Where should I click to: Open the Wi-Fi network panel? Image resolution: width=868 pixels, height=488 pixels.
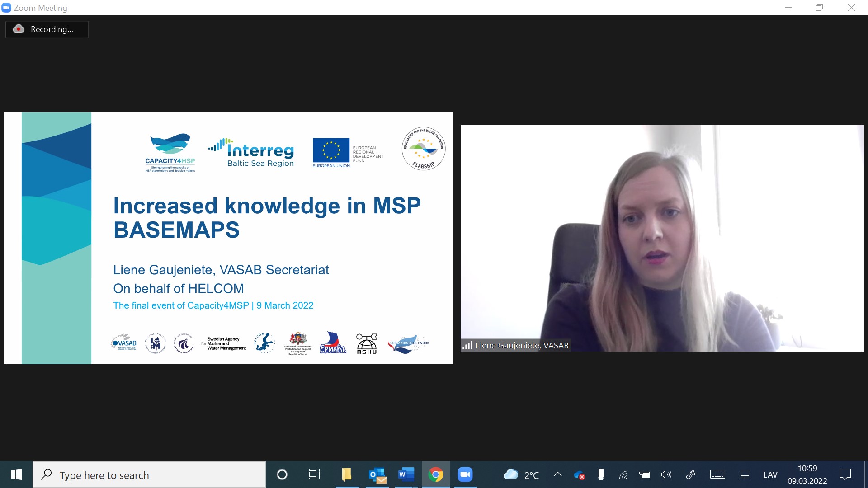pos(623,475)
